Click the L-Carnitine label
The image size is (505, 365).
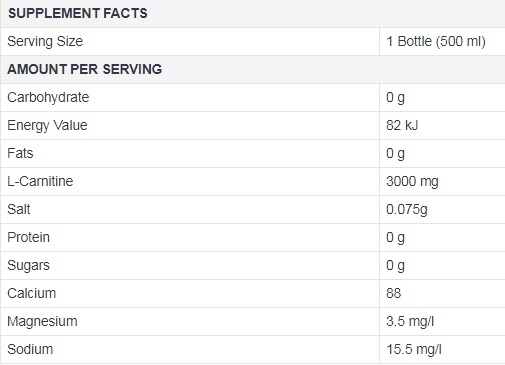(x=40, y=181)
